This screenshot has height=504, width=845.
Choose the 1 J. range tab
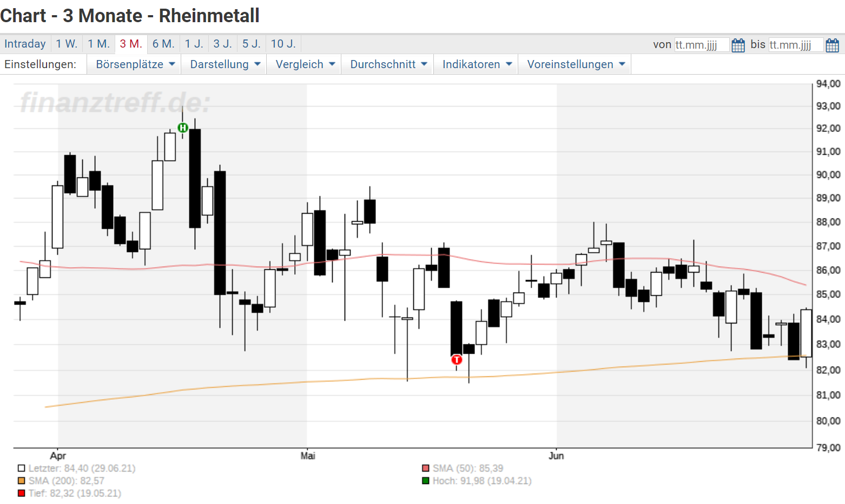click(194, 44)
